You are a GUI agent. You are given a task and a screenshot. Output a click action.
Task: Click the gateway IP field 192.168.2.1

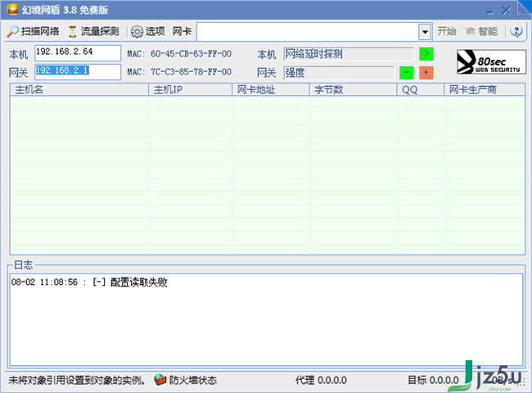coord(78,71)
